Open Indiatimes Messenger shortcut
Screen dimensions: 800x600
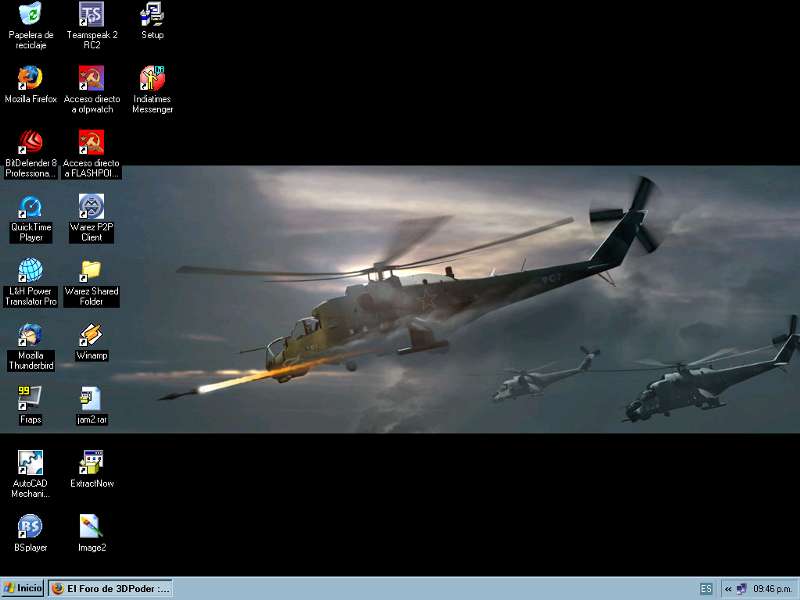[x=152, y=78]
